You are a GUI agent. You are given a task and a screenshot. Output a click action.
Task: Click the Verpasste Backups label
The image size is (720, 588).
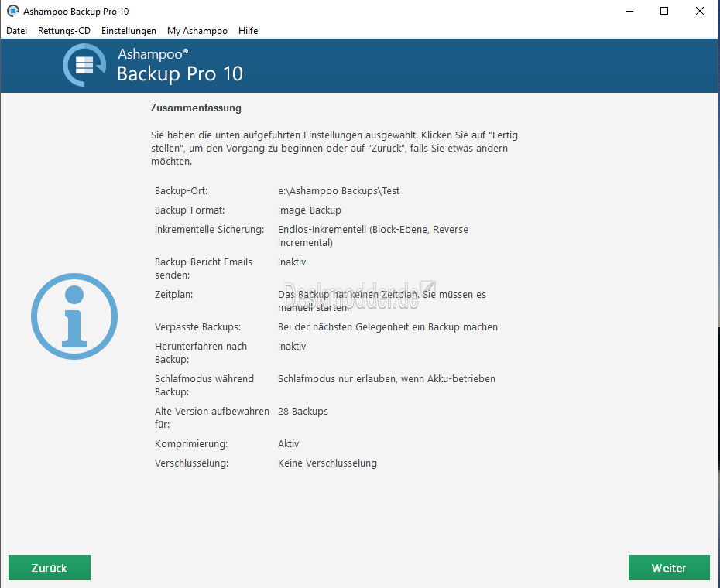click(x=197, y=326)
